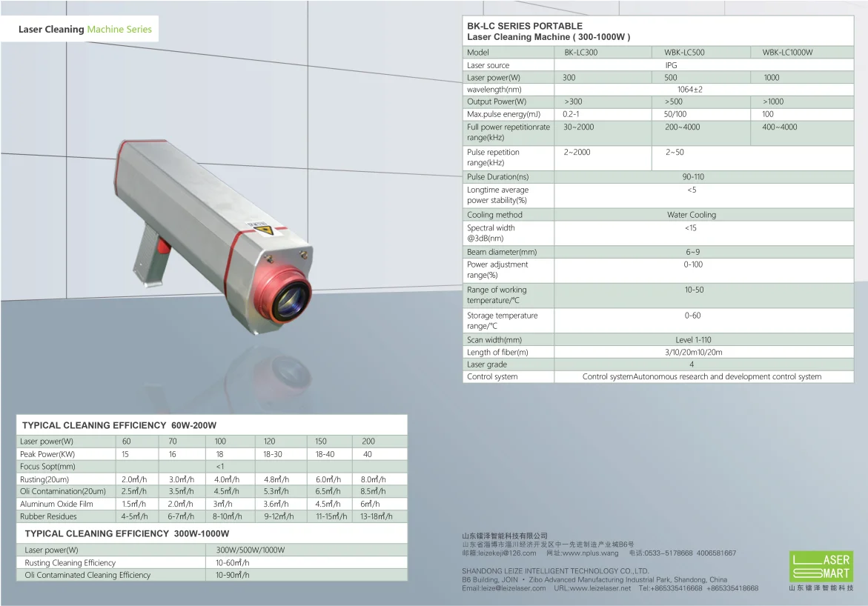Click the 'Rubber Residues' row label
This screenshot has height=606, width=868.
(x=48, y=517)
